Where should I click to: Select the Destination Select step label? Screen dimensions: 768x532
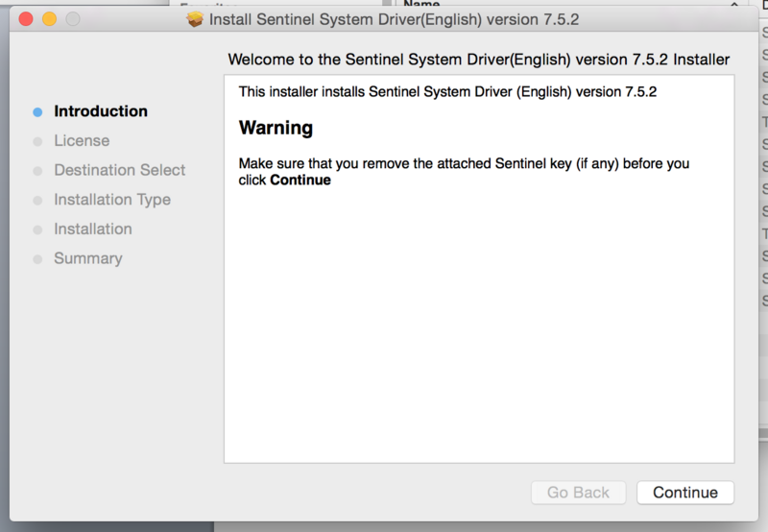tap(120, 170)
